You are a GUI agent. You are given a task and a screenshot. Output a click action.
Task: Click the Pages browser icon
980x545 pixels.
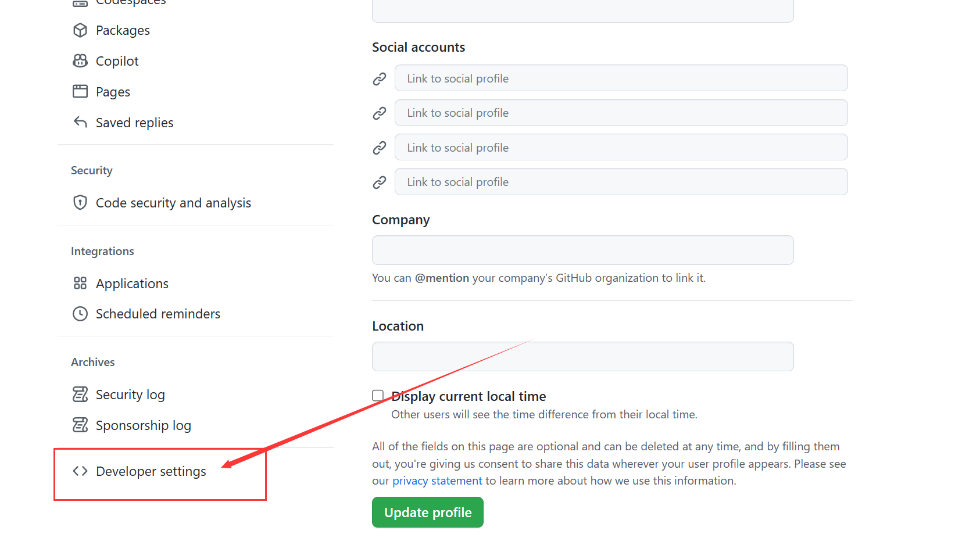80,91
